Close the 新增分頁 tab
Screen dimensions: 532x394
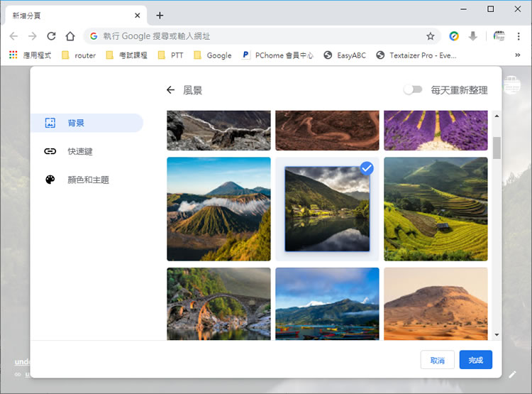(138, 16)
